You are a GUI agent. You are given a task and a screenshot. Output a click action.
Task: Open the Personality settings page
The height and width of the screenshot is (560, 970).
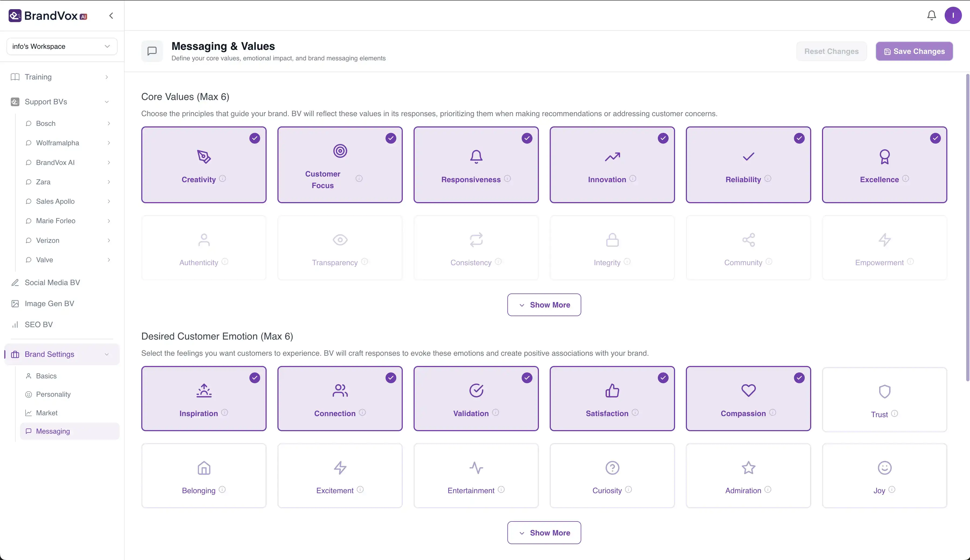pyautogui.click(x=53, y=394)
